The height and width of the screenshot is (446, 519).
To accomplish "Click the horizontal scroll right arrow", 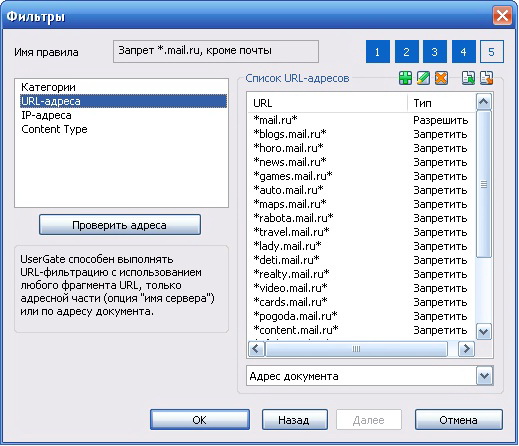I will (466, 349).
